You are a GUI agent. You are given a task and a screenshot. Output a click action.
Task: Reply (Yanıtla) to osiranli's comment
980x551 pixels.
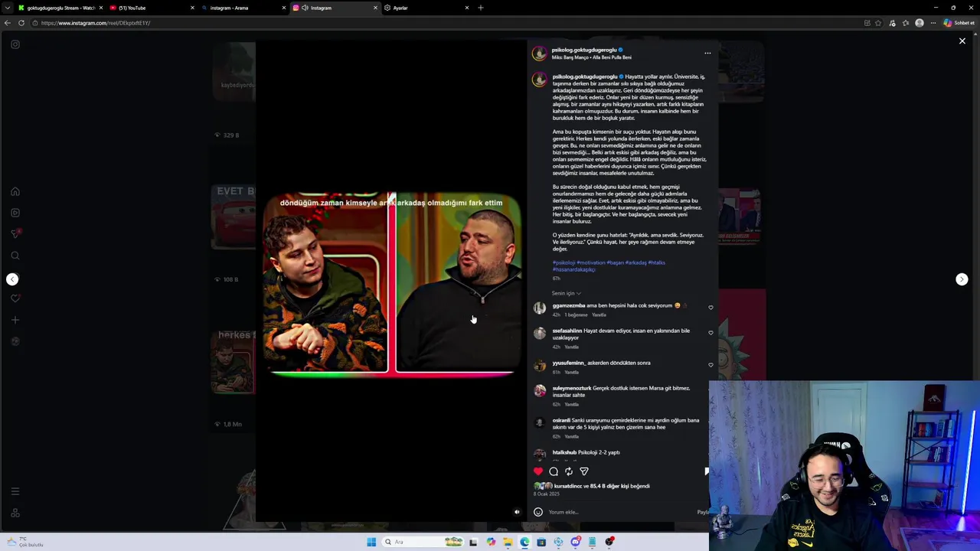572,436
